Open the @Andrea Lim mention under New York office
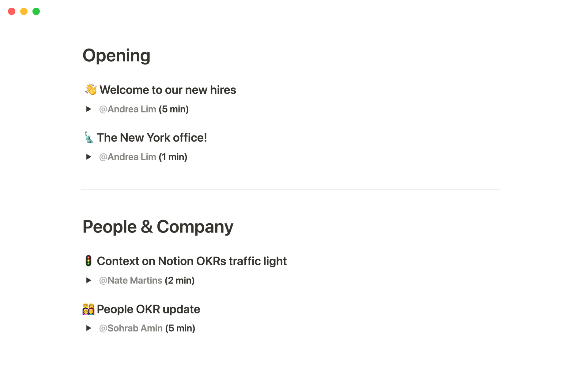 128,157
